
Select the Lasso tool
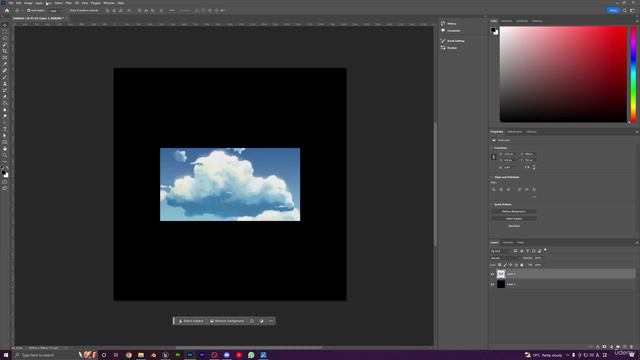(x=5, y=38)
